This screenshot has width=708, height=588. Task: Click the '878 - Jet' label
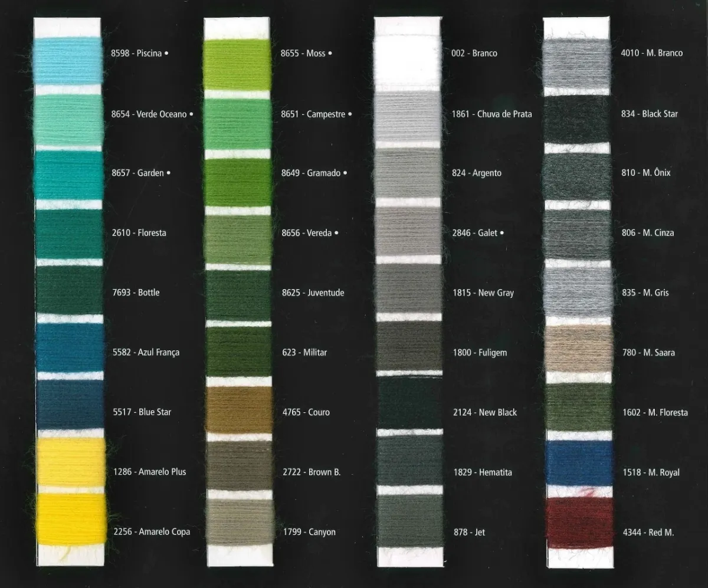(469, 531)
